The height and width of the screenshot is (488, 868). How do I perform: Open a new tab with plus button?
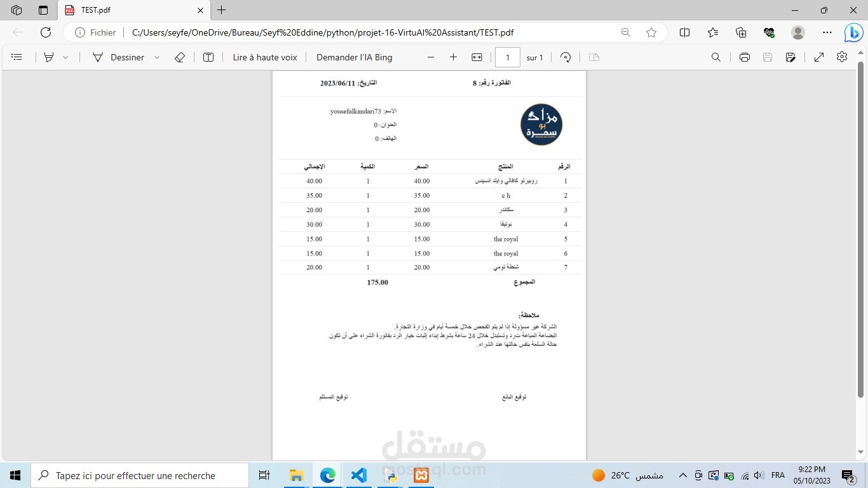(221, 10)
